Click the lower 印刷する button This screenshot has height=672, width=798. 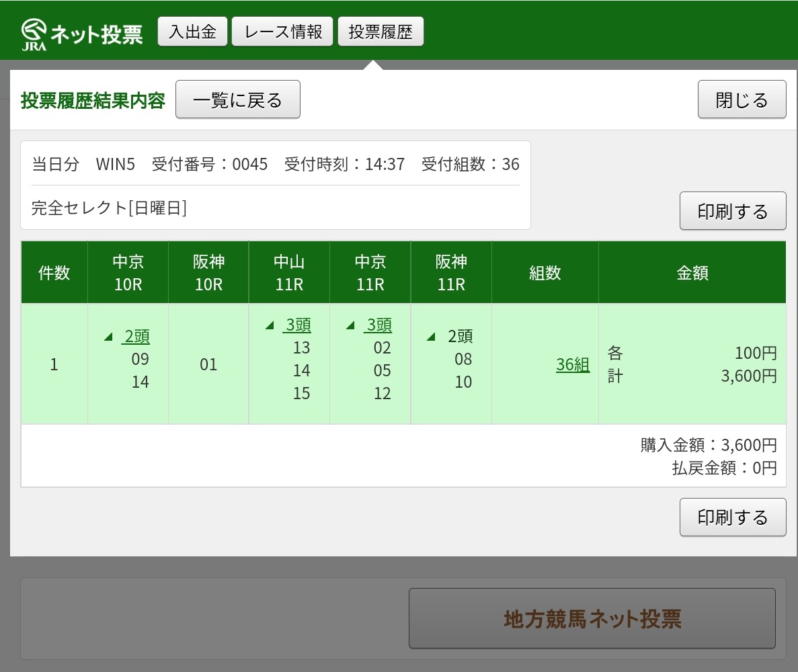click(x=733, y=517)
